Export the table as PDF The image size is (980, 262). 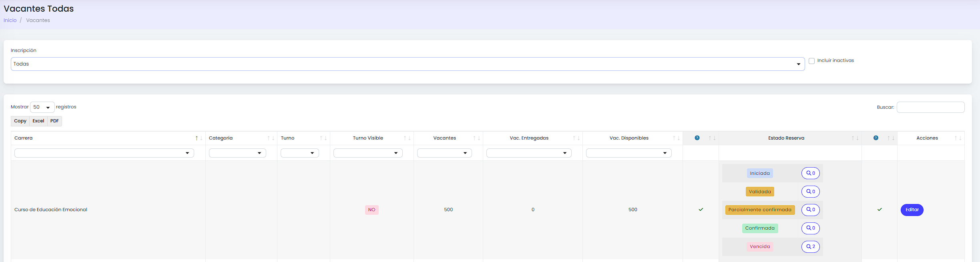(54, 121)
